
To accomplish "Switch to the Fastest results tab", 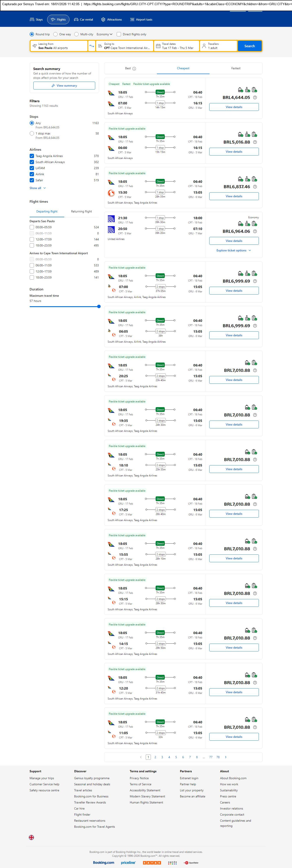I will [x=236, y=68].
